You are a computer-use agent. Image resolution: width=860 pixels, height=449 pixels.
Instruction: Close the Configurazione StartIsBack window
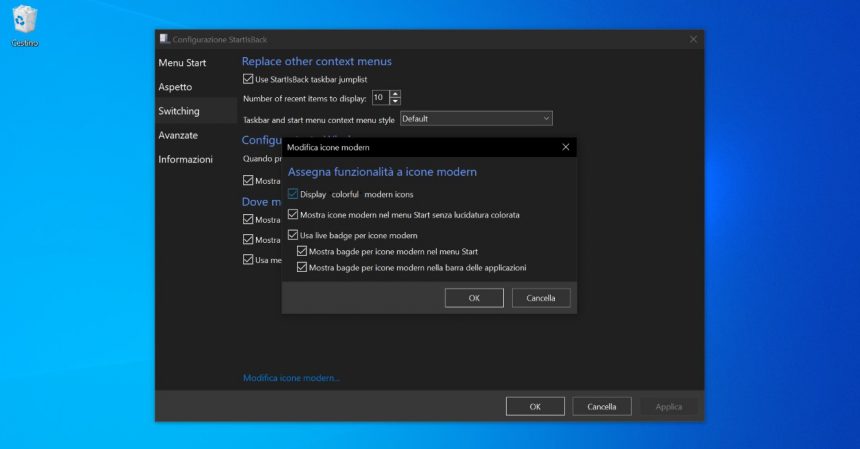[x=693, y=39]
